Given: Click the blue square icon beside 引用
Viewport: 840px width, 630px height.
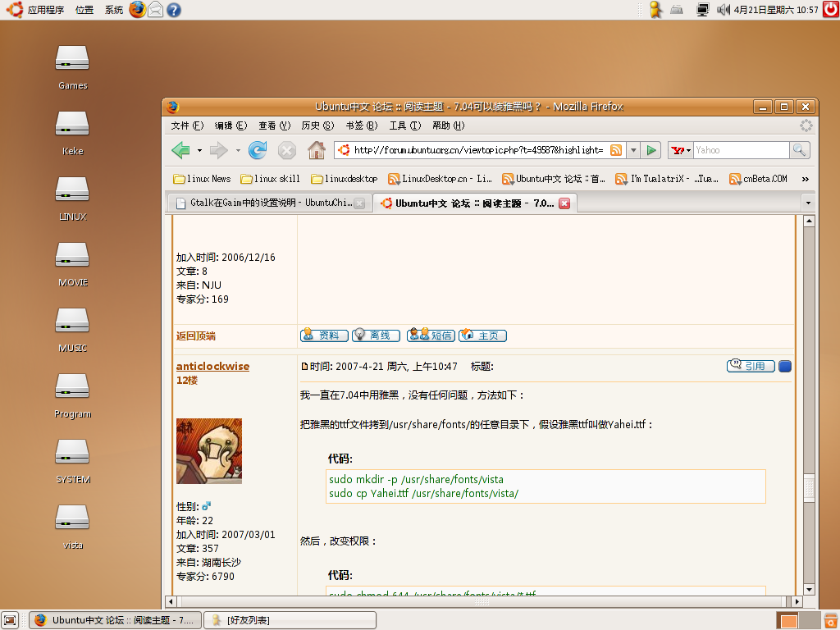Looking at the screenshot, I should pyautogui.click(x=785, y=367).
